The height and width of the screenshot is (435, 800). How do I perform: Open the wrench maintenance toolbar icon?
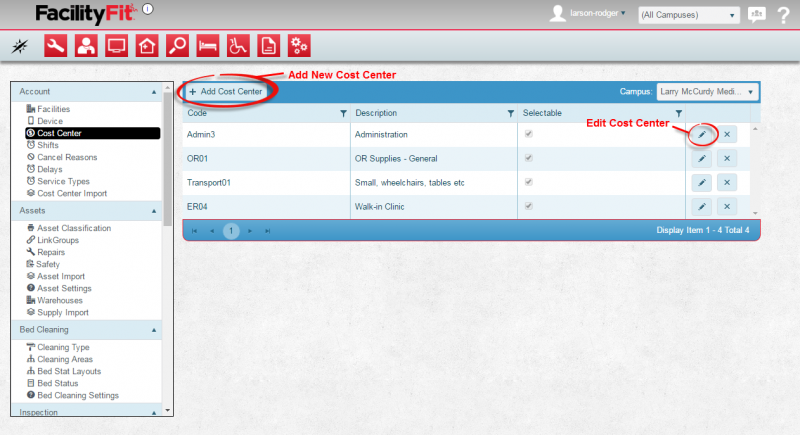(x=55, y=46)
